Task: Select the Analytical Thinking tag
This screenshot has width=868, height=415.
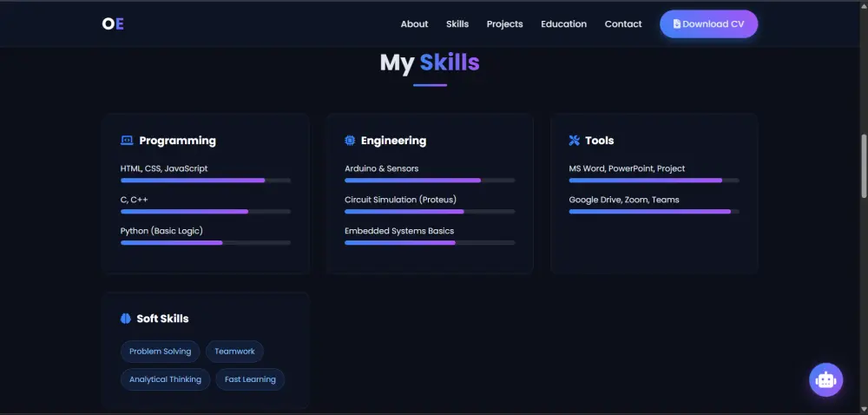Action: point(165,379)
